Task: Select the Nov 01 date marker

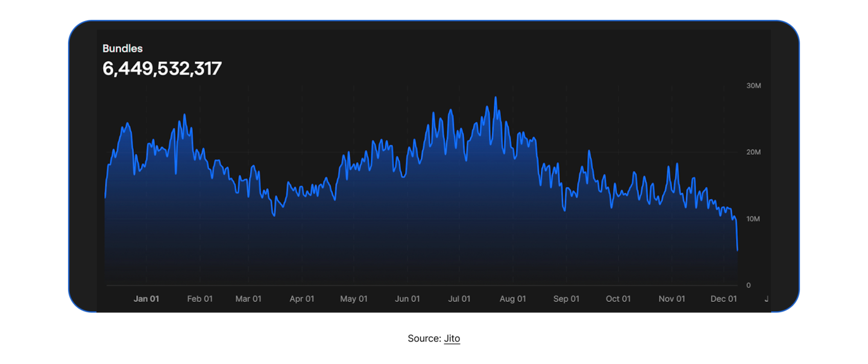Action: 672,299
